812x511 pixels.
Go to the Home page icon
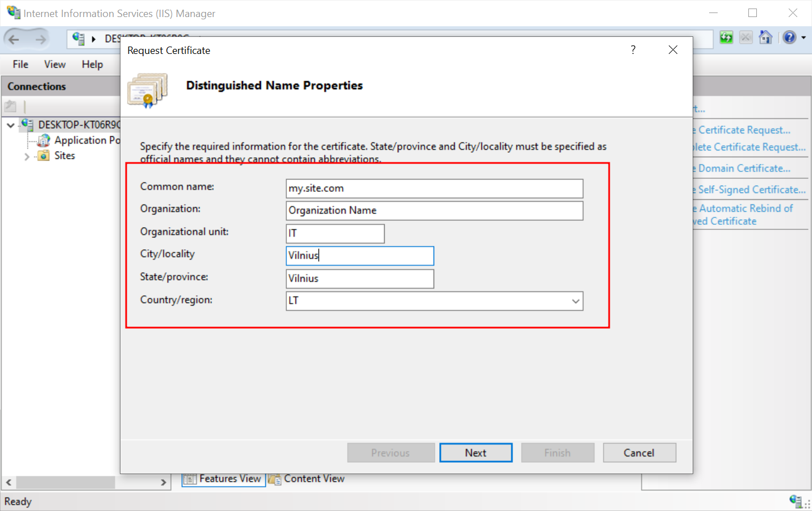click(x=765, y=37)
